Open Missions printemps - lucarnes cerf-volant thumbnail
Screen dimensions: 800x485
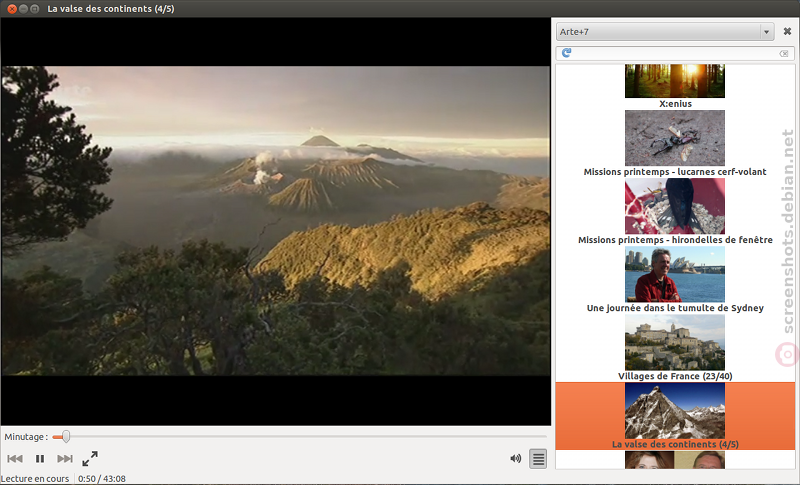pos(674,138)
